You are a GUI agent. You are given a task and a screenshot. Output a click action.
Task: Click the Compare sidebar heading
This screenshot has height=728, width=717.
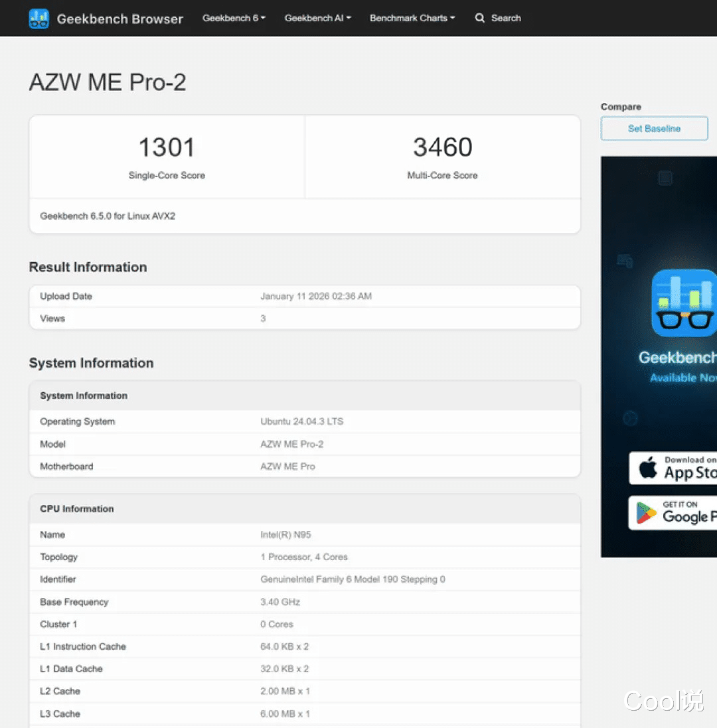tap(621, 107)
